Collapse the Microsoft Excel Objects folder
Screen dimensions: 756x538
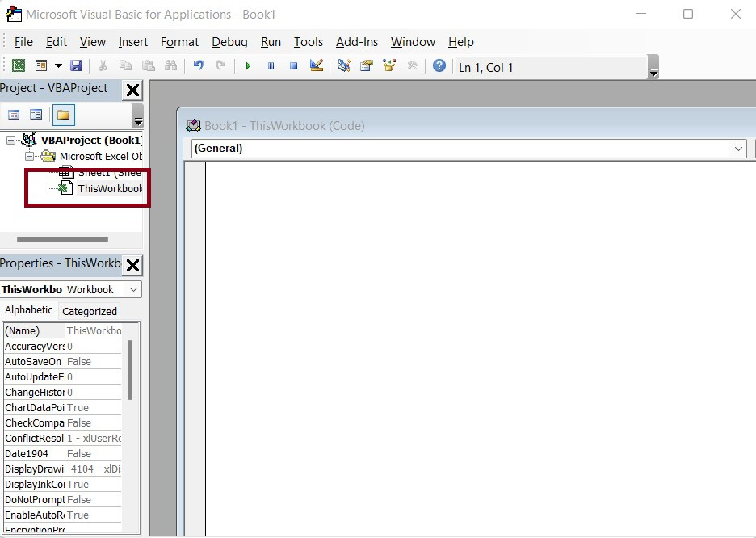tap(31, 156)
